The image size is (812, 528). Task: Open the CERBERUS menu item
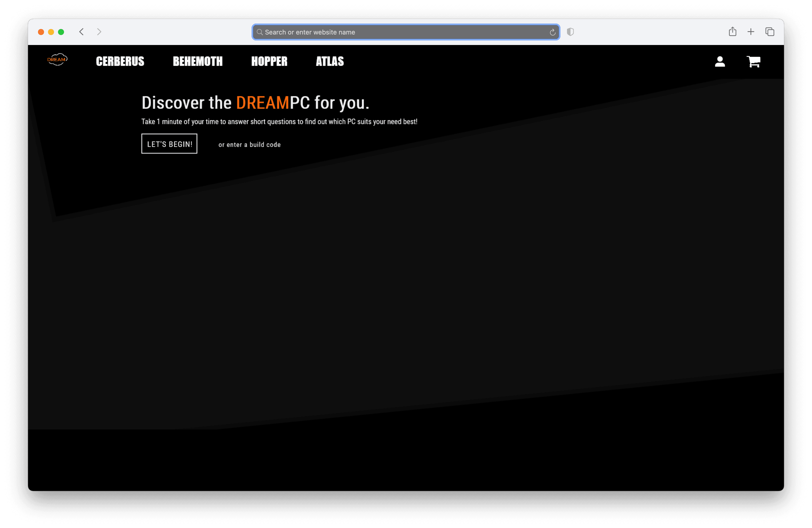120,62
